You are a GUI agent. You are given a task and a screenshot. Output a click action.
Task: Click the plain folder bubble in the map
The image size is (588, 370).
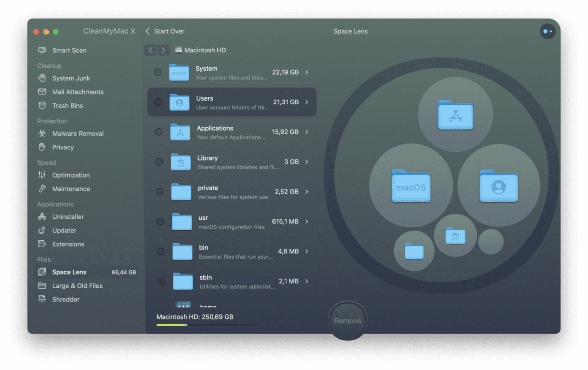click(x=414, y=251)
